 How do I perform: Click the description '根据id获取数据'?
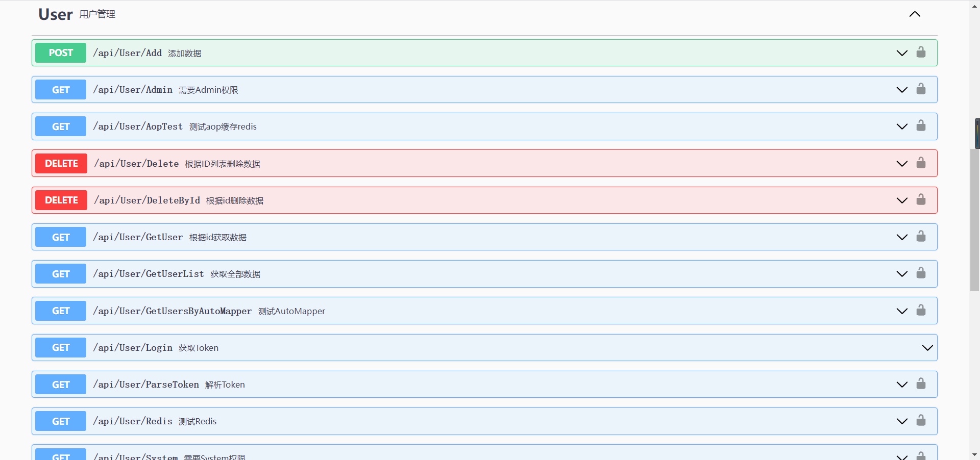click(218, 237)
